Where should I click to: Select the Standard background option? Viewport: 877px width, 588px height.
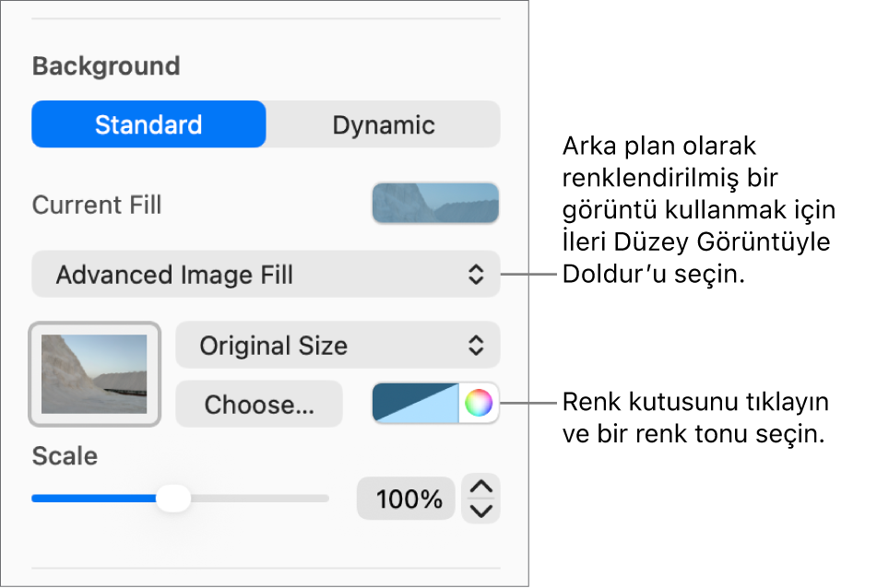pyautogui.click(x=148, y=124)
